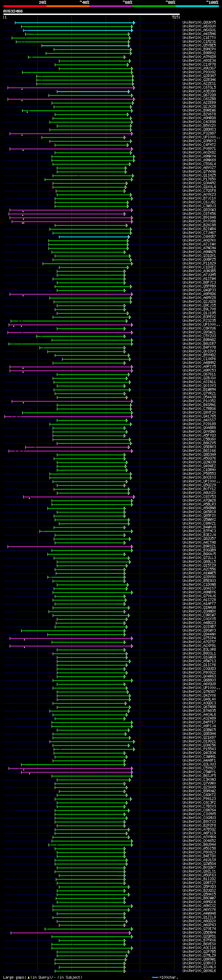Select label UniRef100_C1DRH0
This screenshot has width=222, height=980.
tap(199, 469)
